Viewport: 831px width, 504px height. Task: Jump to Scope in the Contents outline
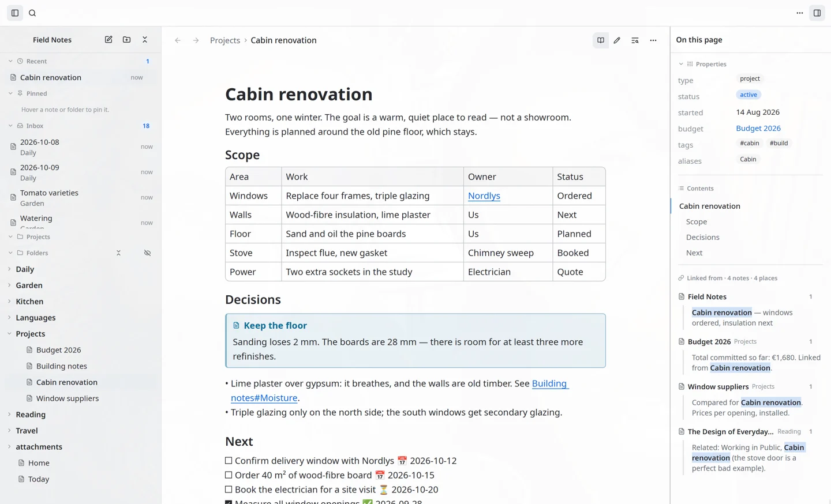697,222
